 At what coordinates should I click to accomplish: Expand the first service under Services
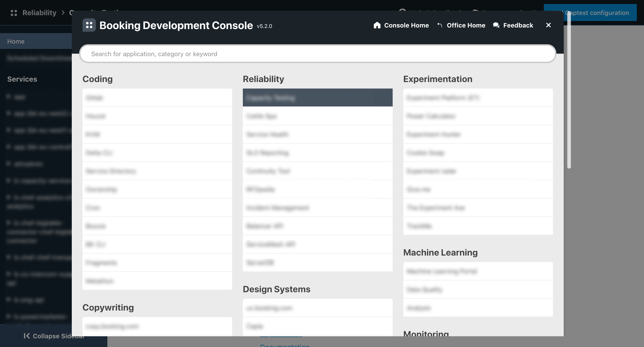9,97
